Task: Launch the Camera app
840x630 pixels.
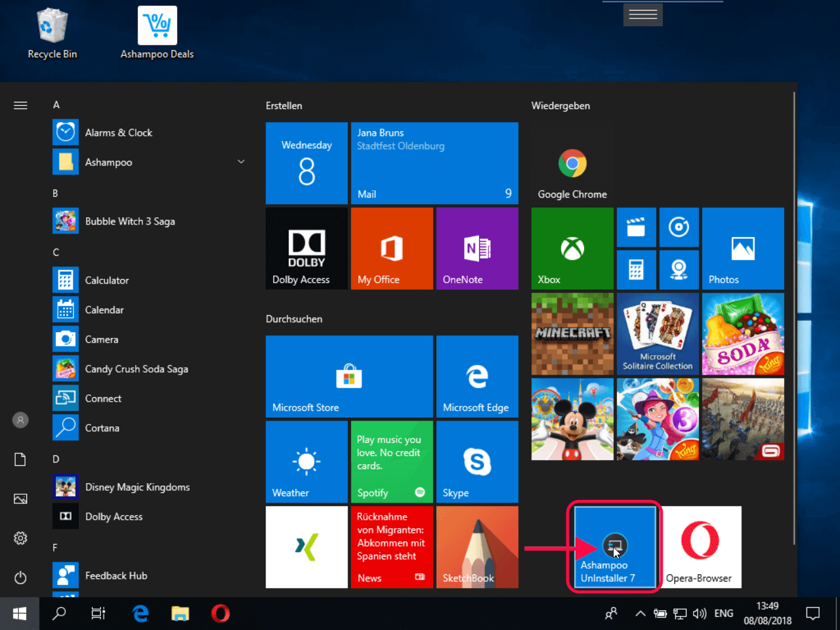Action: pyautogui.click(x=150, y=339)
